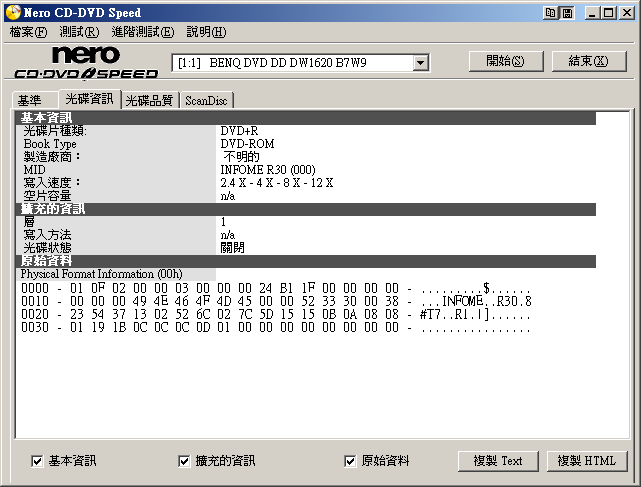Click the 製造廠商 label

tap(52, 157)
